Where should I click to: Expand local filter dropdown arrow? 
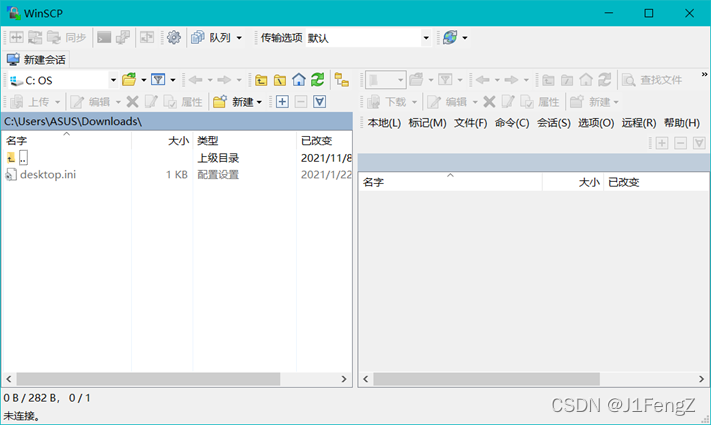click(x=173, y=80)
